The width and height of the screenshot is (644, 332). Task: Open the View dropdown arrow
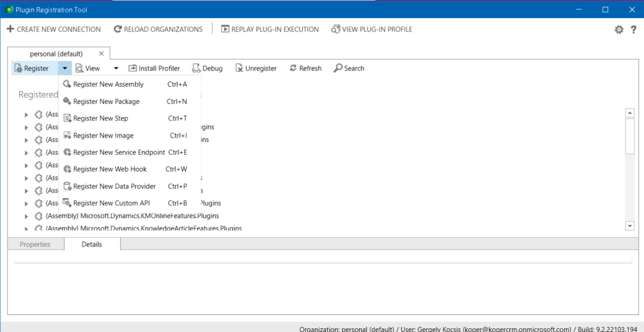(116, 68)
